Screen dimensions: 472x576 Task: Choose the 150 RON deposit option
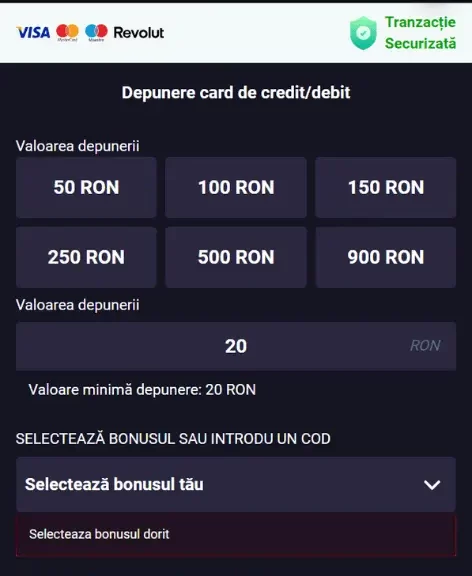click(x=386, y=187)
